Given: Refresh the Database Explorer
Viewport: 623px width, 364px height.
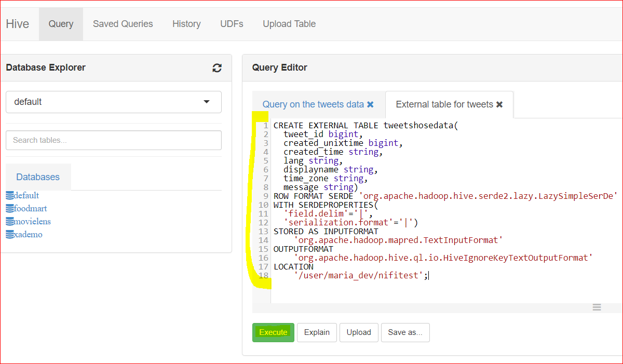Looking at the screenshot, I should click(217, 68).
